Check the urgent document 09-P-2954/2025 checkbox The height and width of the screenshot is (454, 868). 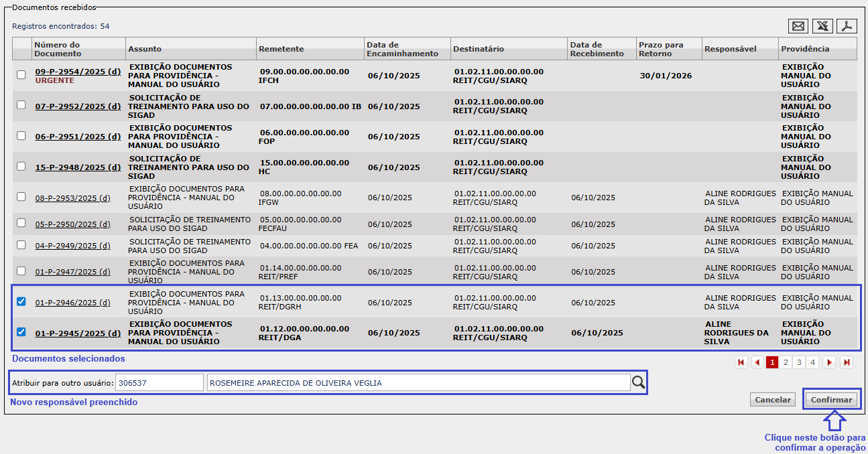[21, 75]
